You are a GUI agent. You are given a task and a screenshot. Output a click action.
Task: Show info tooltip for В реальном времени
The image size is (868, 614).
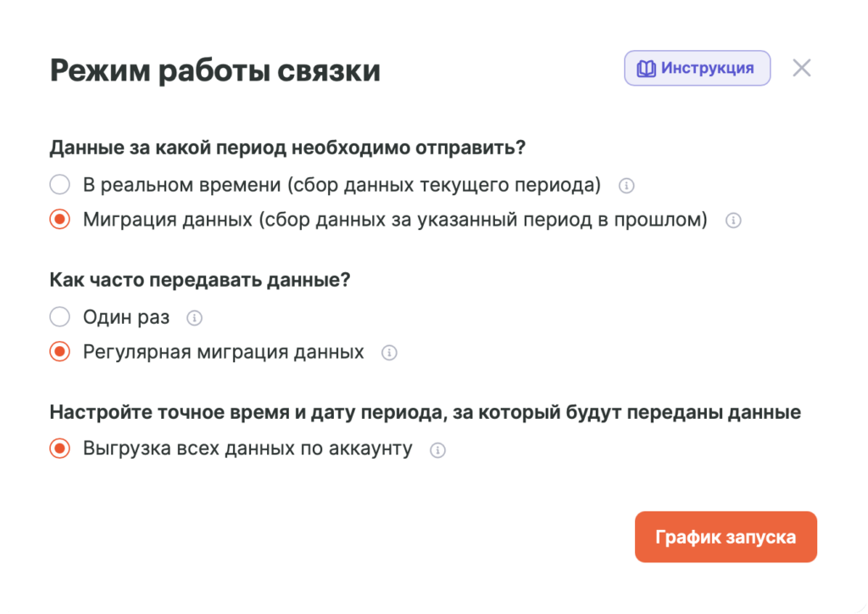click(626, 186)
